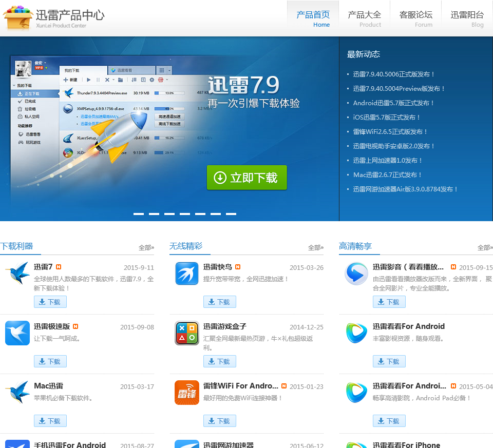The height and width of the screenshot is (448, 493).
Task: Download 雷锋WiFi For Android
Action: click(x=220, y=421)
